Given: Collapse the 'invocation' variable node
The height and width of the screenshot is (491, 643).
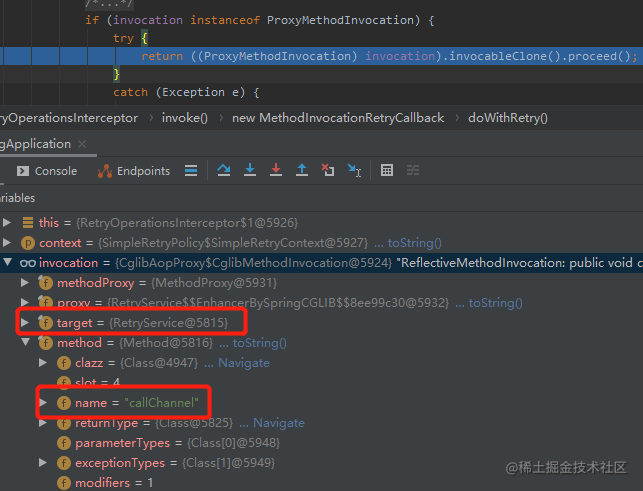Looking at the screenshot, I should [x=8, y=262].
